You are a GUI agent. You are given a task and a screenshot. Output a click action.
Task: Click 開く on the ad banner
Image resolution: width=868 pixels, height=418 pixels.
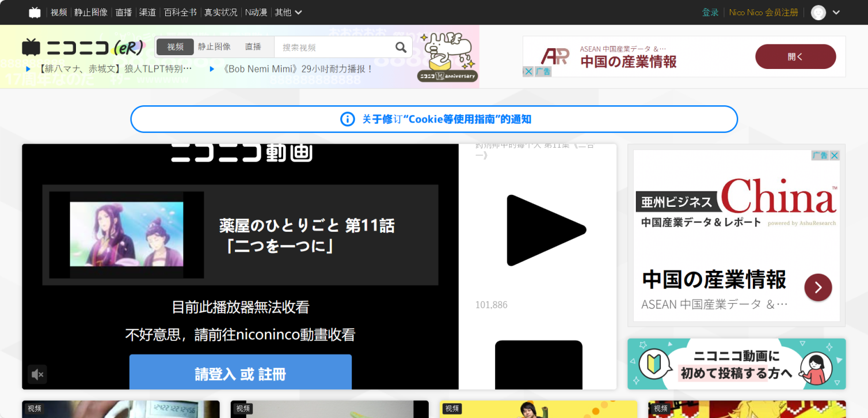(x=795, y=56)
